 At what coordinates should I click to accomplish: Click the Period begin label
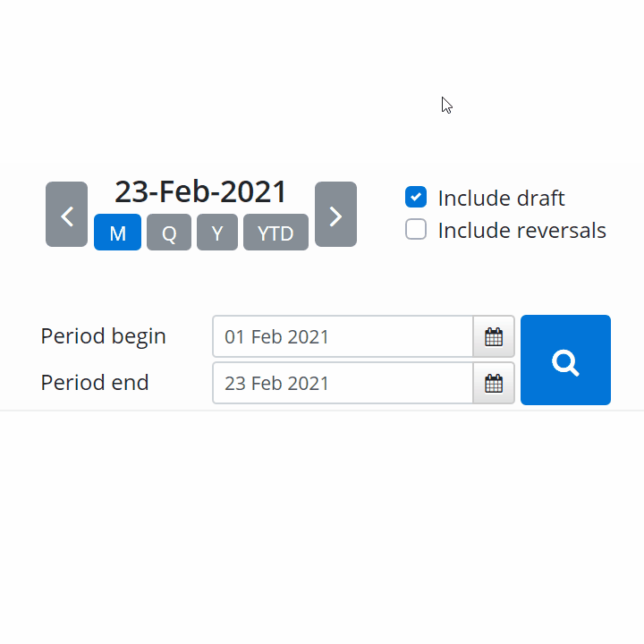point(104,336)
